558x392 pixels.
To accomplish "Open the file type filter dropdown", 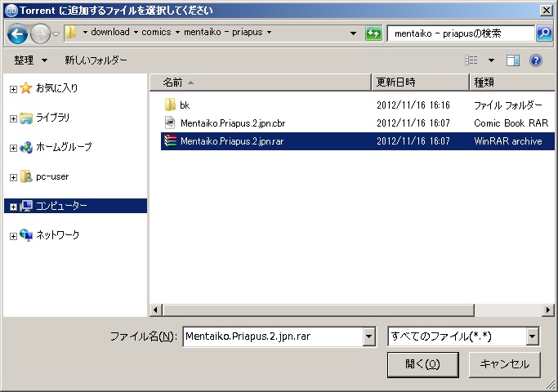I will click(533, 336).
